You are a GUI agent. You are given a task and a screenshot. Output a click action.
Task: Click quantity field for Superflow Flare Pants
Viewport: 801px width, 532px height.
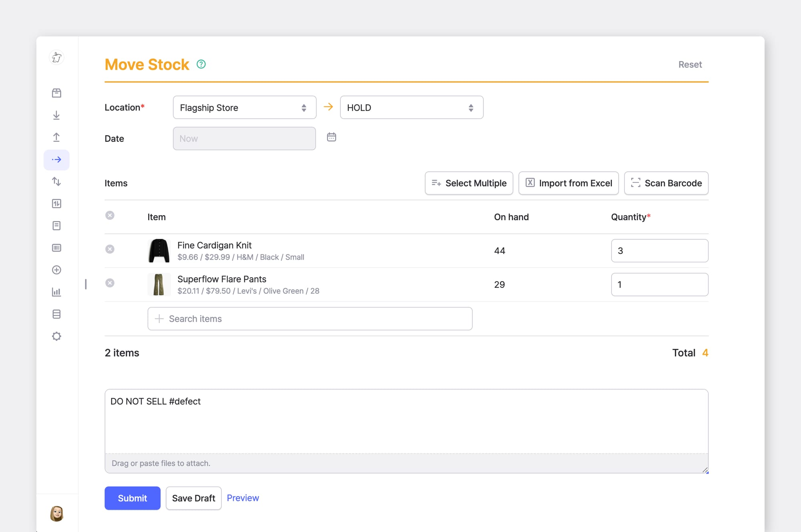pos(660,284)
